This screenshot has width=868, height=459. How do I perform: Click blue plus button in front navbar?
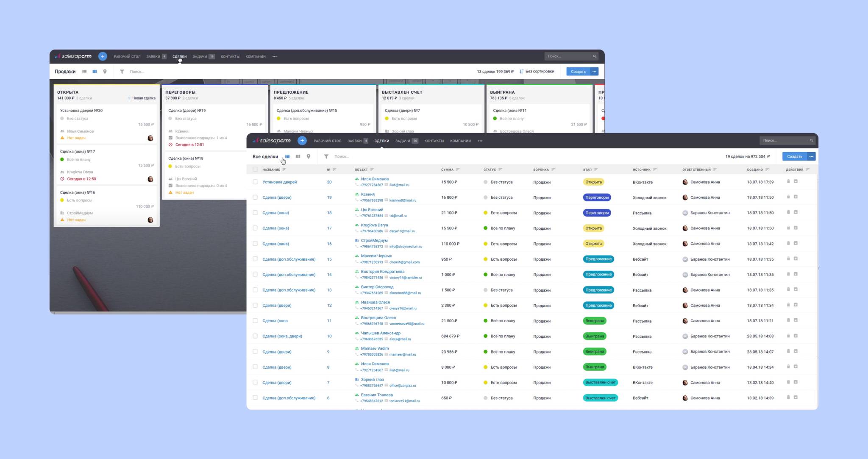pyautogui.click(x=302, y=141)
